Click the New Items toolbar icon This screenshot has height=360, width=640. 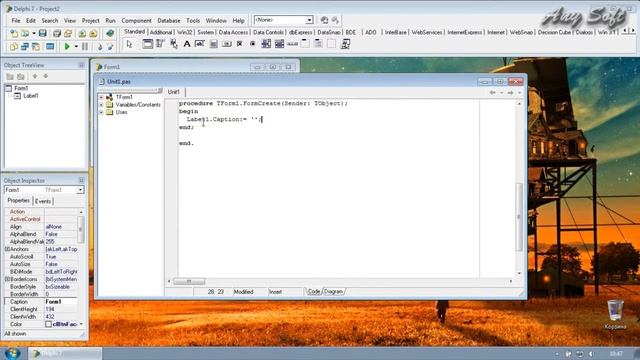14,33
